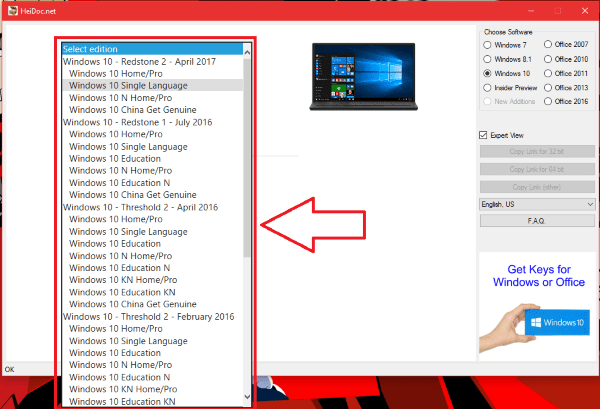Choose Home/Pro under Redstone 1 July 2016

point(152,134)
